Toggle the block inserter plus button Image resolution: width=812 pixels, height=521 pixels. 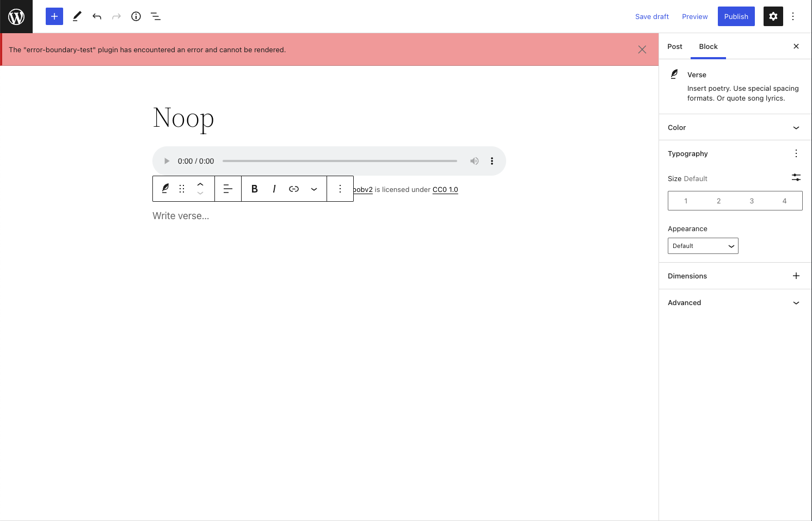pos(54,16)
